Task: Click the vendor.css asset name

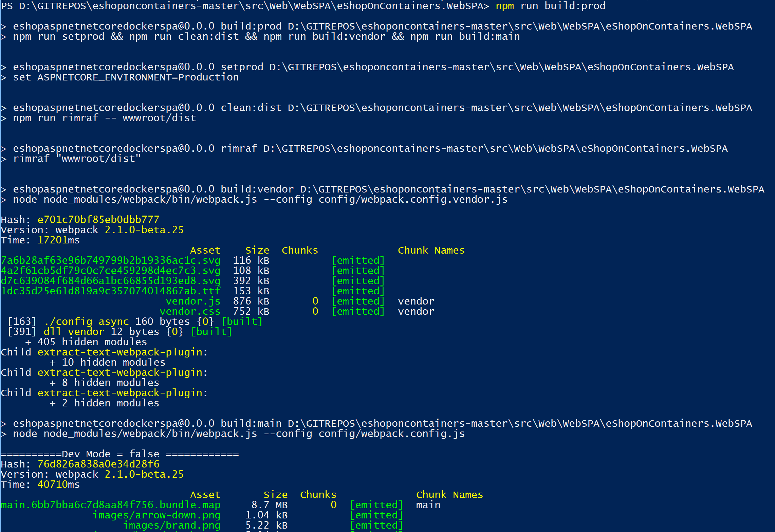Action: 190,311
